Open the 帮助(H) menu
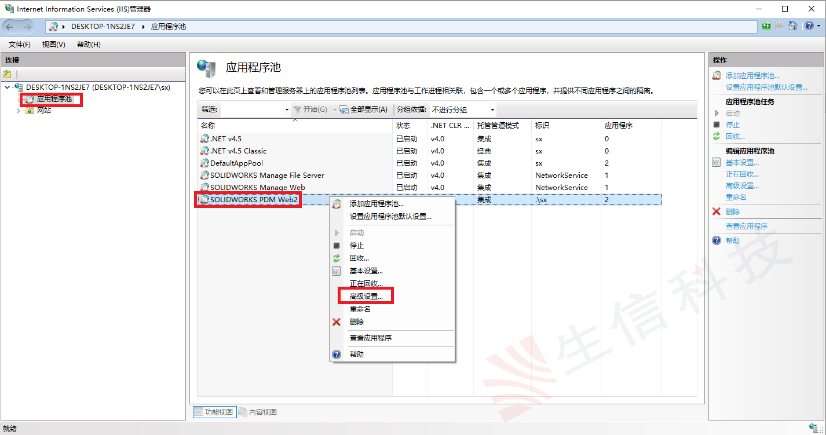The height and width of the screenshot is (435, 826). (x=88, y=44)
